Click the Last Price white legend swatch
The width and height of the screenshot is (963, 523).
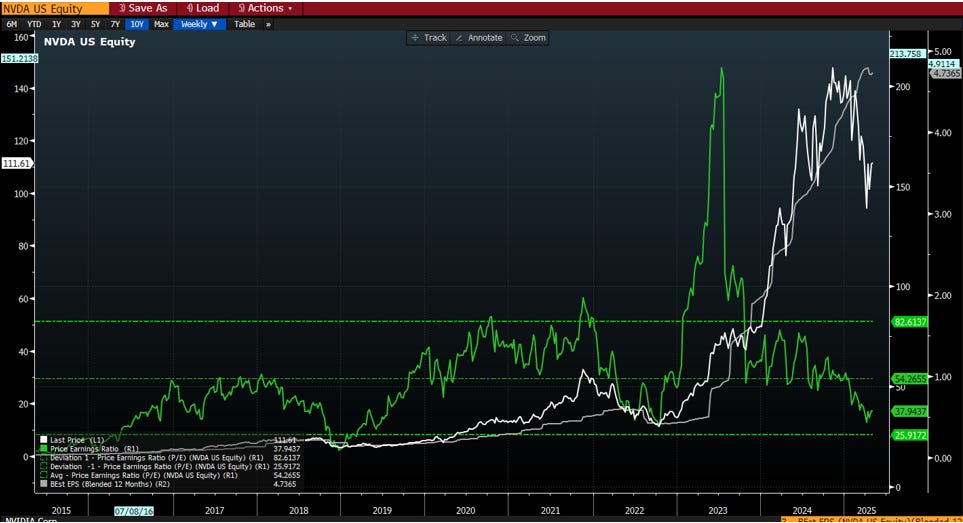coord(44,440)
